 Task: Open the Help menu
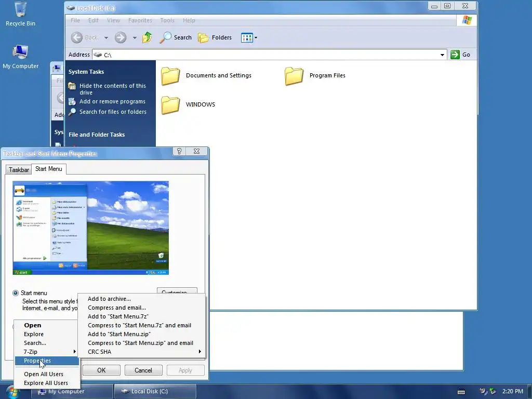coord(189,20)
